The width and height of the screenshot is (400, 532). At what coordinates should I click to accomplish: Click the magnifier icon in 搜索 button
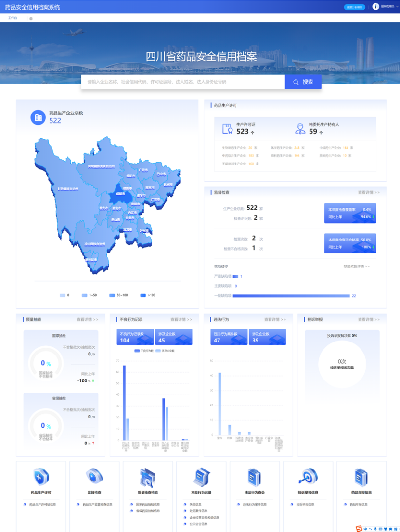296,82
